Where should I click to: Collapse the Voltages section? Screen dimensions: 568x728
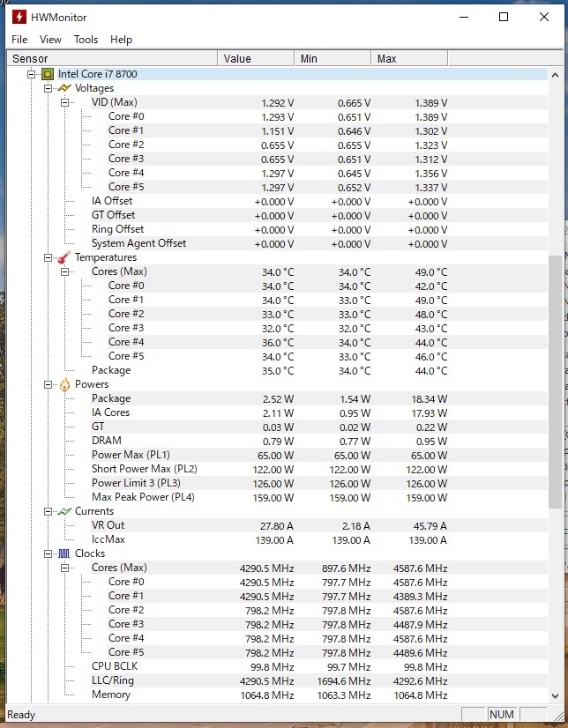tap(49, 88)
